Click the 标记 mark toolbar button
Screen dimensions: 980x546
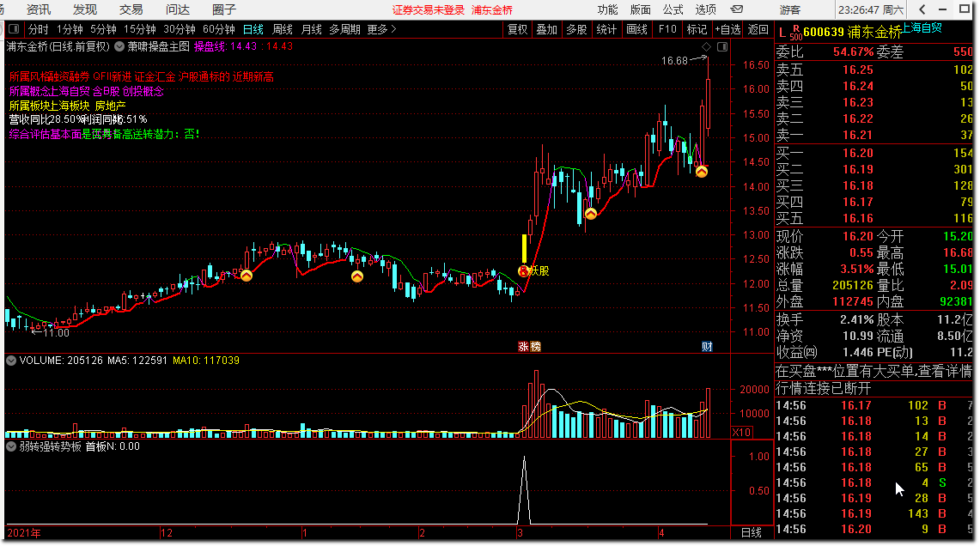coord(697,29)
